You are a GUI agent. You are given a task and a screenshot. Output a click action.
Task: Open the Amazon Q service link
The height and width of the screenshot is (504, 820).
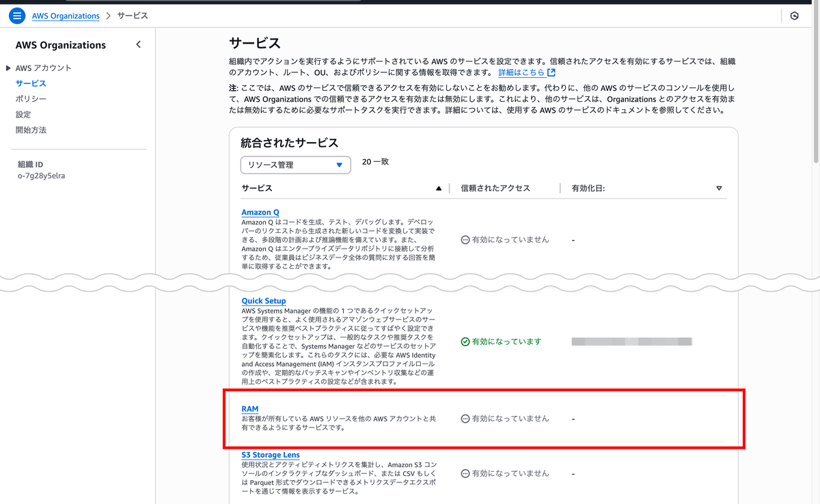click(x=260, y=212)
